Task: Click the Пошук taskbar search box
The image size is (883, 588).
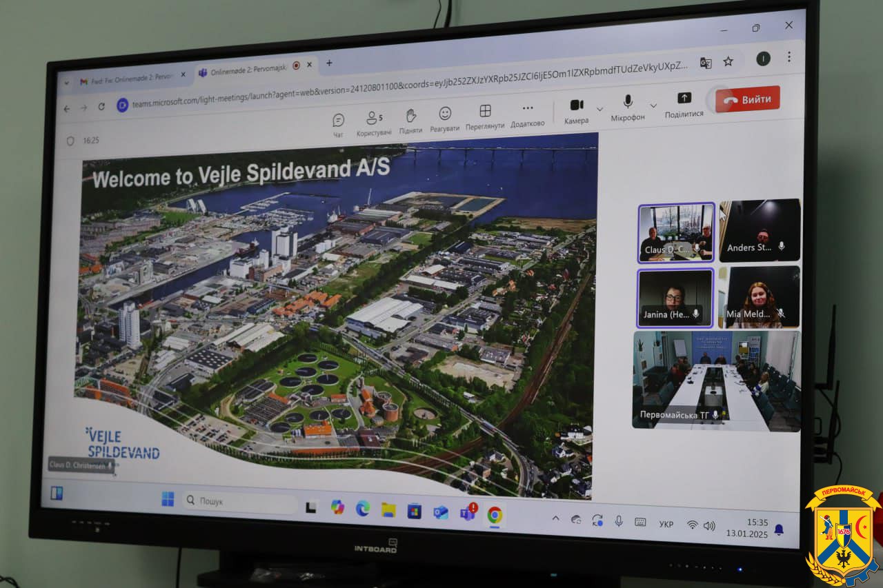Action: 240,502
